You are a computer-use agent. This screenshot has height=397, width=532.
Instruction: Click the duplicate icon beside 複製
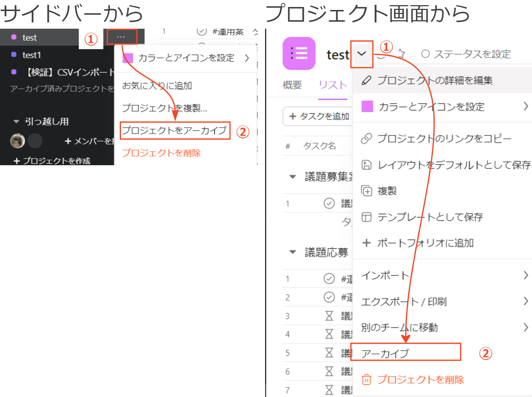(x=367, y=191)
